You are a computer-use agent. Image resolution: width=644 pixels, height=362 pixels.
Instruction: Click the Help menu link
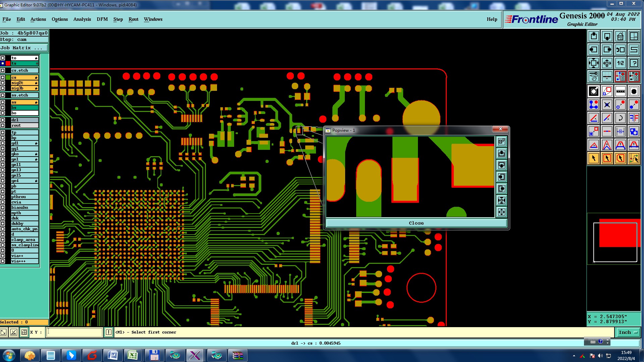pyautogui.click(x=492, y=19)
